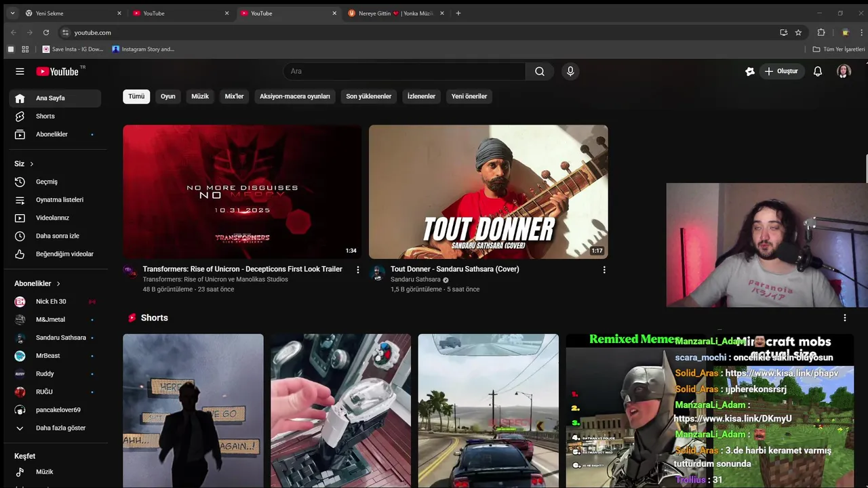Open the account avatar menu

pos(844,71)
